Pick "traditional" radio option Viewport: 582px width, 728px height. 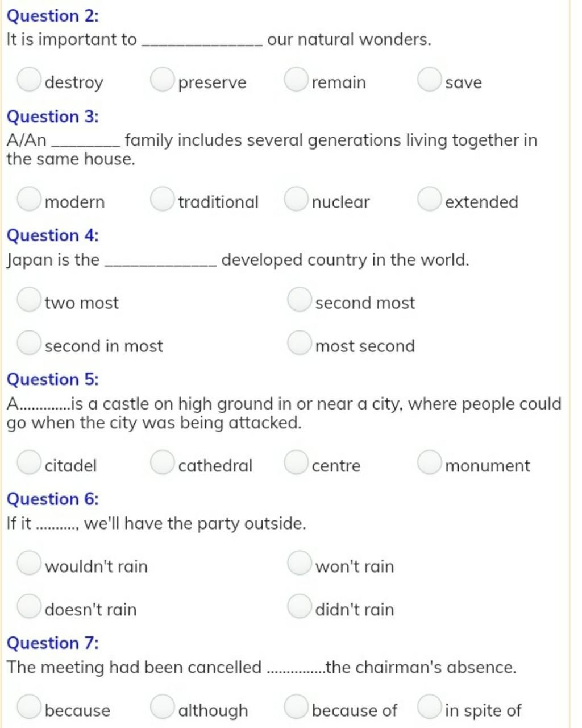tap(162, 199)
